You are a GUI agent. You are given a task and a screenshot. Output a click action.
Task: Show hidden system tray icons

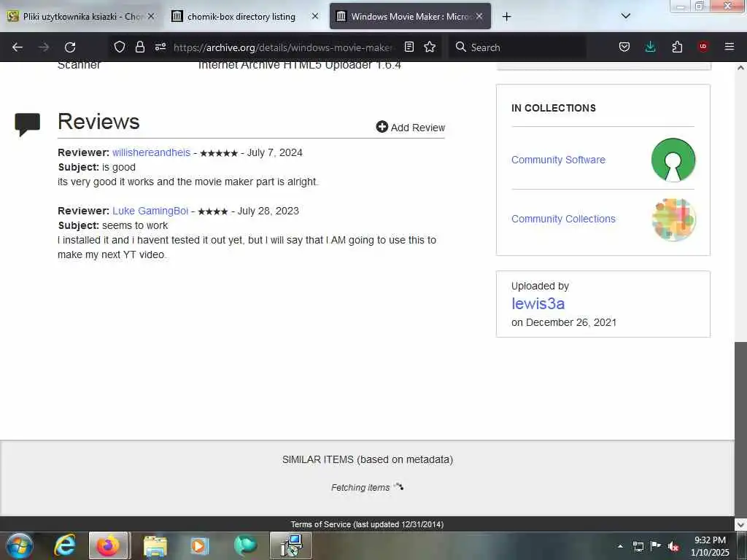[620, 546]
